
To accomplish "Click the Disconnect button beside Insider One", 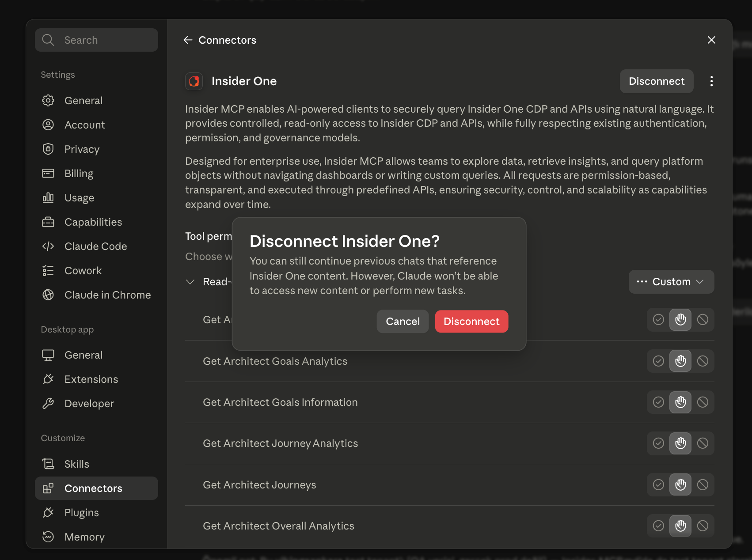I will point(657,81).
